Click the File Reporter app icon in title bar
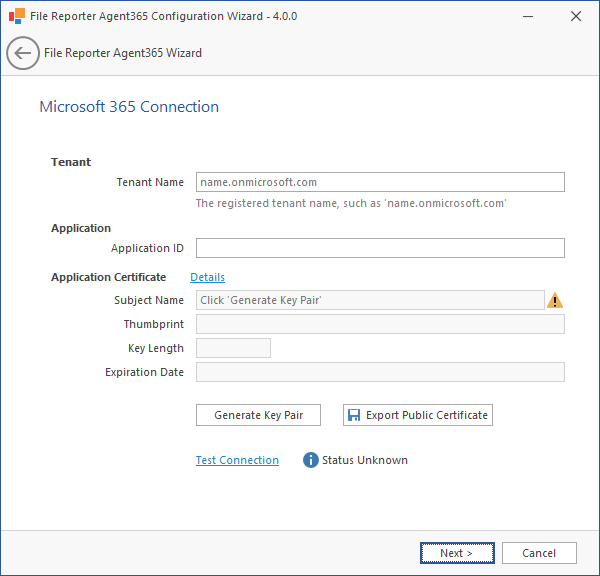Screen dimensions: 600x576 16,16
